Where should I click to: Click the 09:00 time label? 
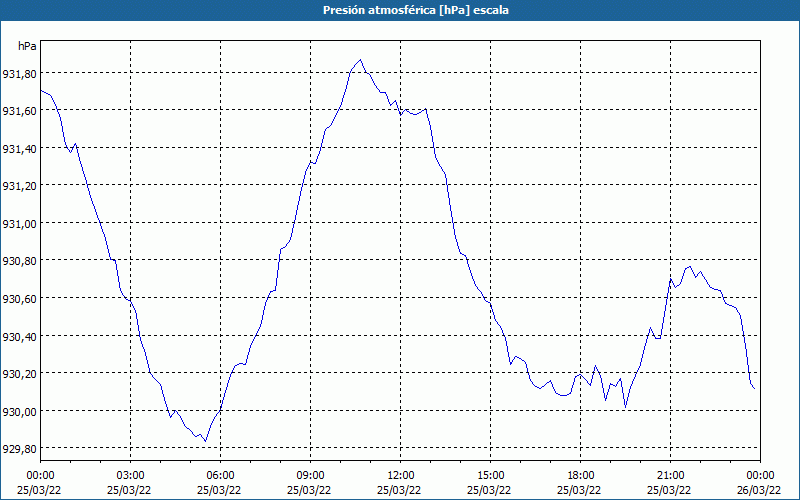(310, 476)
